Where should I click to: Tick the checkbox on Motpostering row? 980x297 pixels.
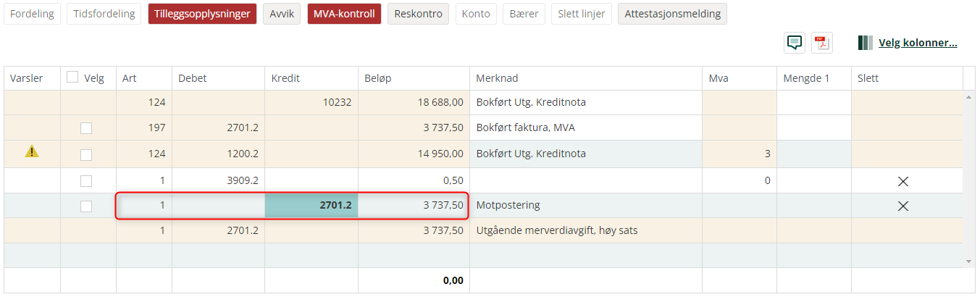(86, 206)
